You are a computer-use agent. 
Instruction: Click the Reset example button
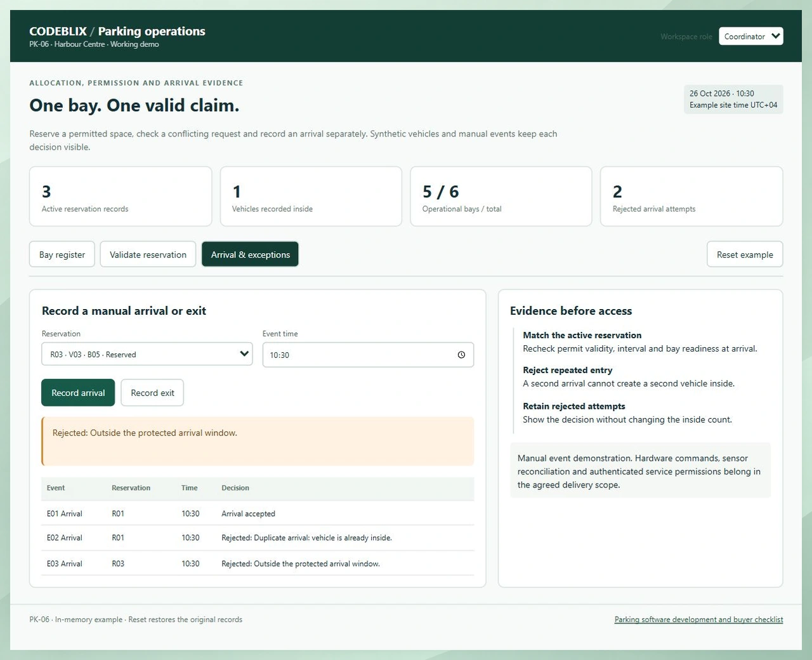point(745,254)
